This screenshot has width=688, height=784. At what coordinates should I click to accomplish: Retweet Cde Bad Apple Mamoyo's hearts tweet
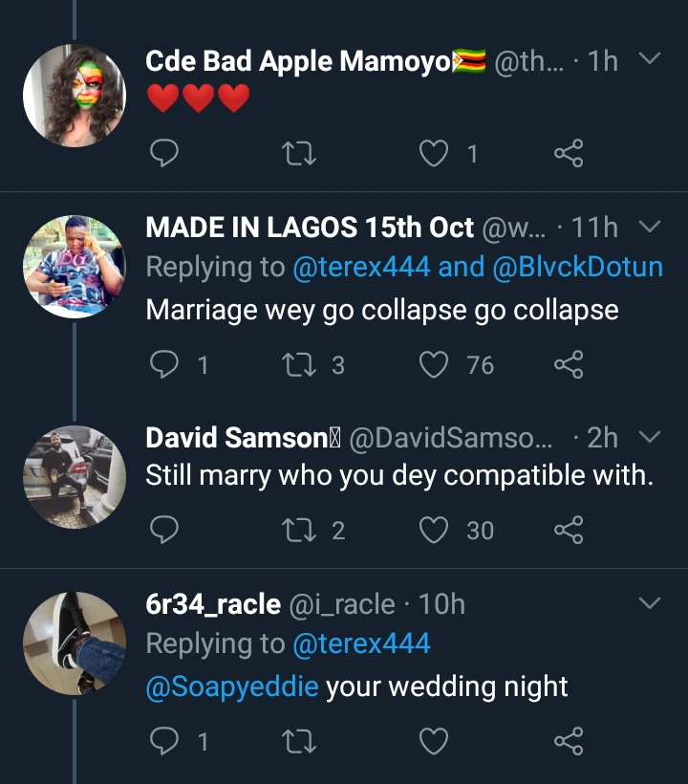point(300,153)
